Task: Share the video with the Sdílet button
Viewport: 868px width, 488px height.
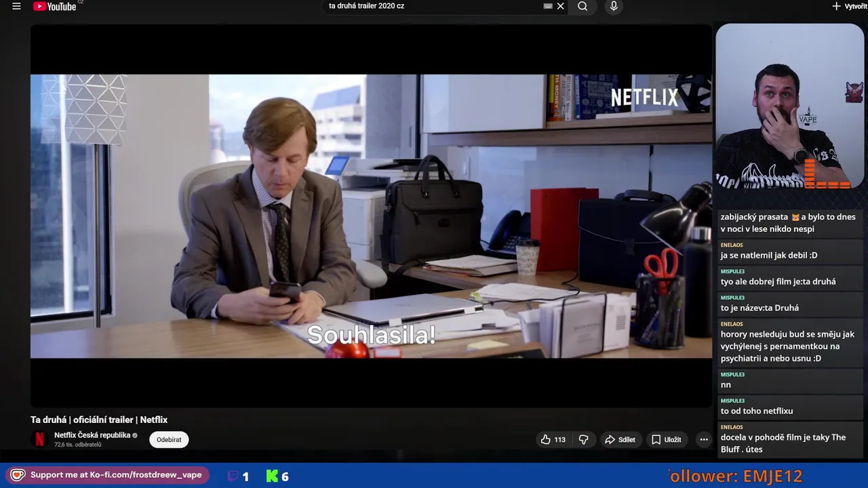Action: 620,440
